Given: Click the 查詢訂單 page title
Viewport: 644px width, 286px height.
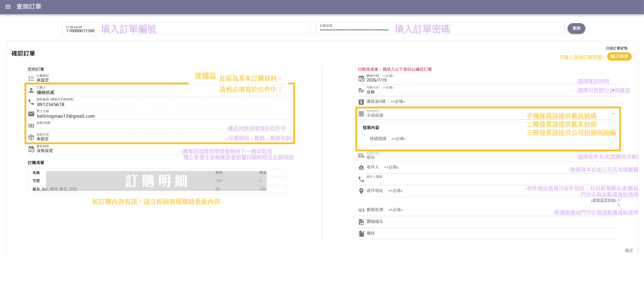Looking at the screenshot, I should [x=29, y=7].
